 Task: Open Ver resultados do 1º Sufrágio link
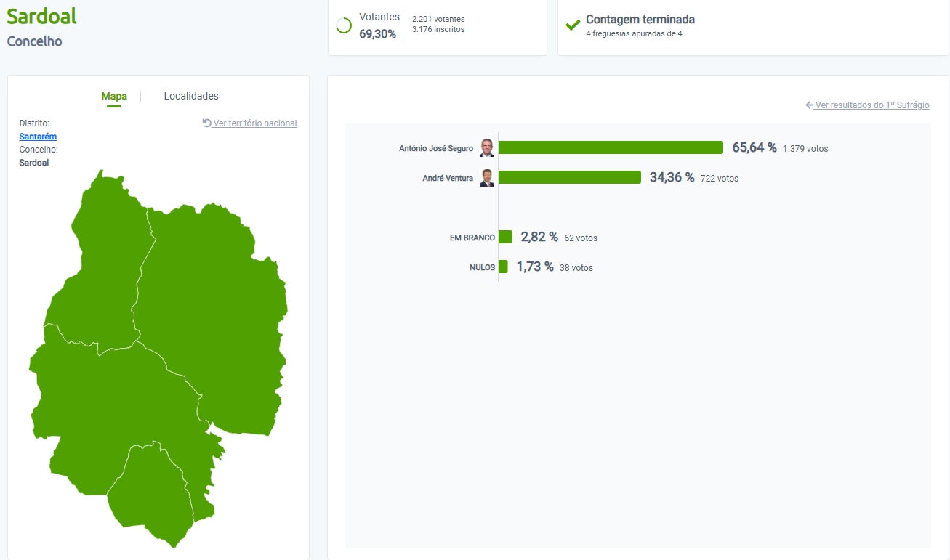coord(871,105)
